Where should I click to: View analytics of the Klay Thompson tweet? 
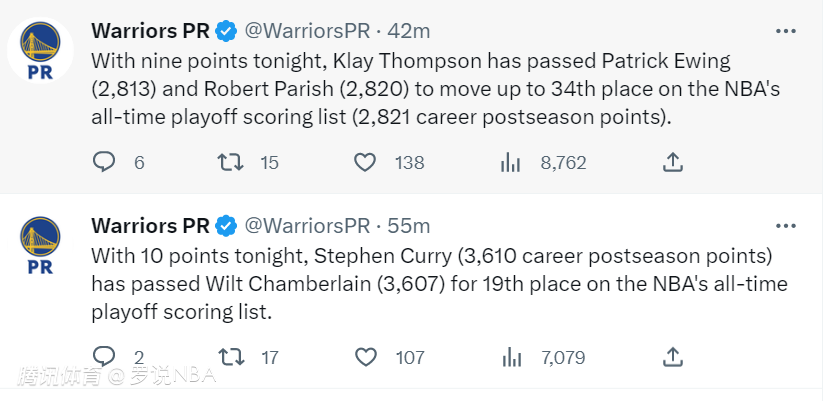tap(510, 162)
